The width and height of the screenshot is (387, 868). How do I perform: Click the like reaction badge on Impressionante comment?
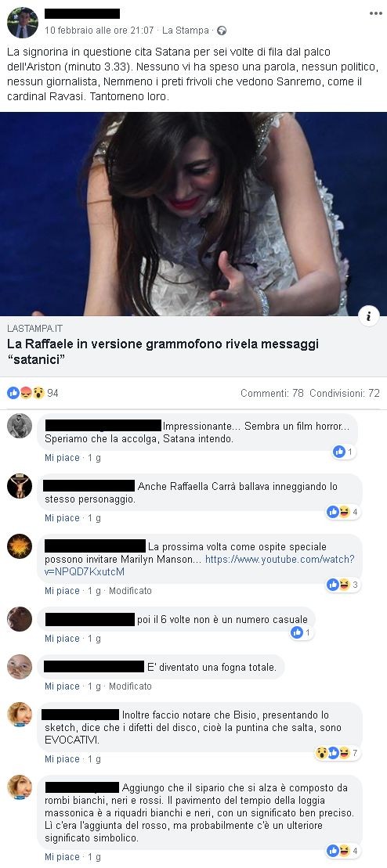(344, 452)
